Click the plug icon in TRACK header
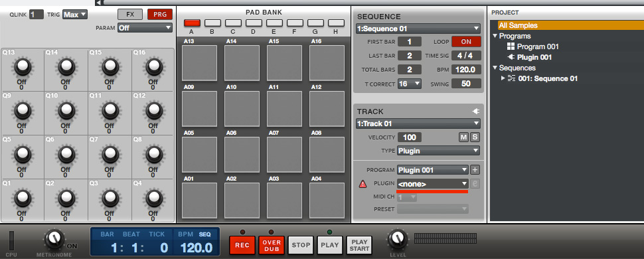Image resolution: width=644 pixels, height=259 pixels. click(x=476, y=112)
